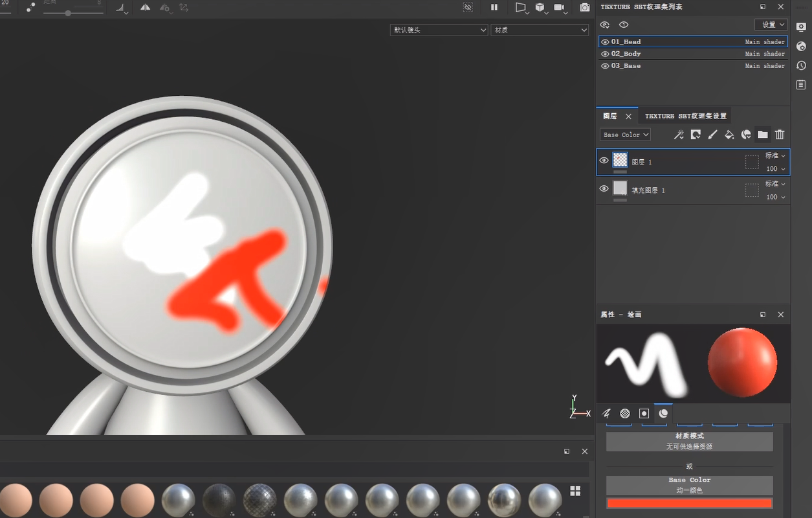Open the 设置 settings button in texture set list
Viewport: 812px width, 518px height.
click(771, 25)
